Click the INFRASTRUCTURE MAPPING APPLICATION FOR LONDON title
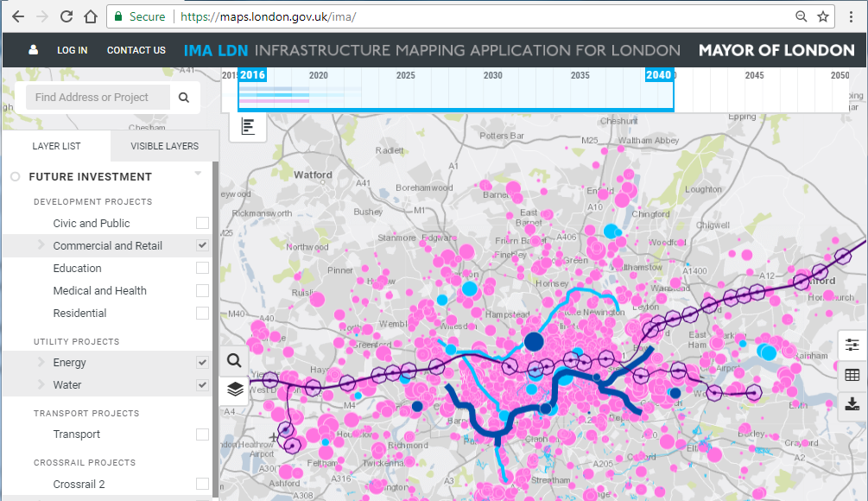This screenshot has width=868, height=501. 467,50
